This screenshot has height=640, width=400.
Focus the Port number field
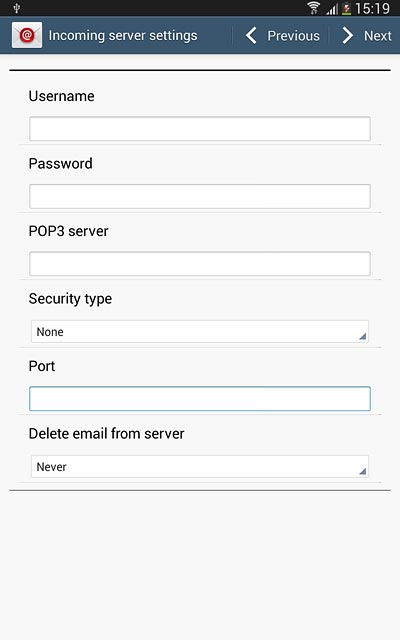[200, 399]
